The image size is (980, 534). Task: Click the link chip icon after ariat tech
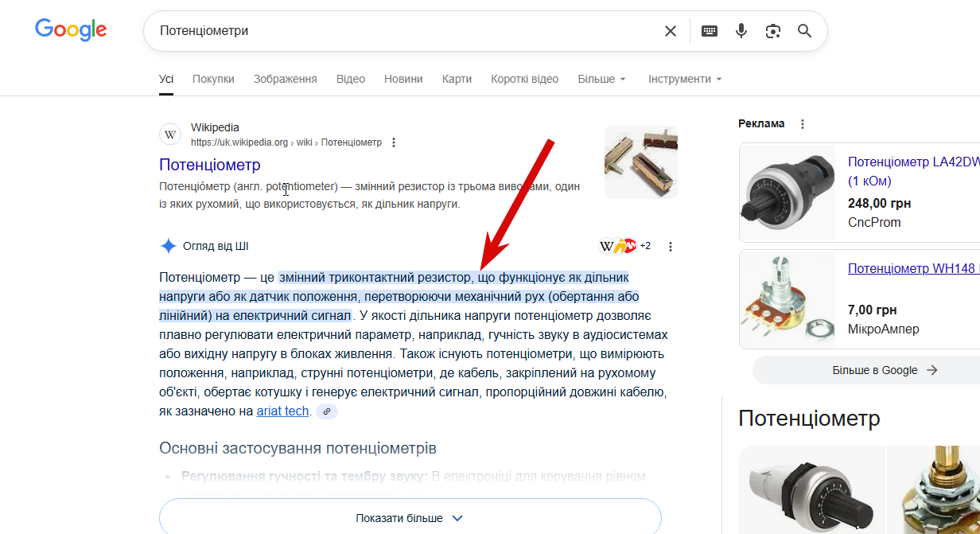point(327,411)
